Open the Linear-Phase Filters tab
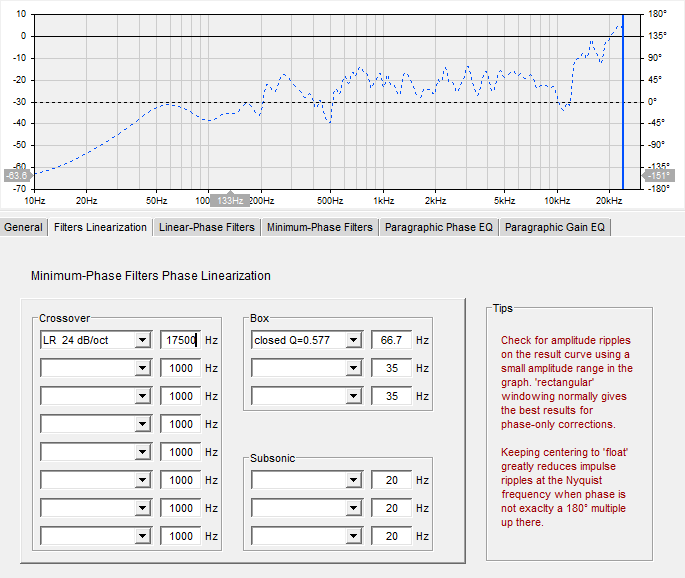The image size is (685, 578). coord(207,227)
